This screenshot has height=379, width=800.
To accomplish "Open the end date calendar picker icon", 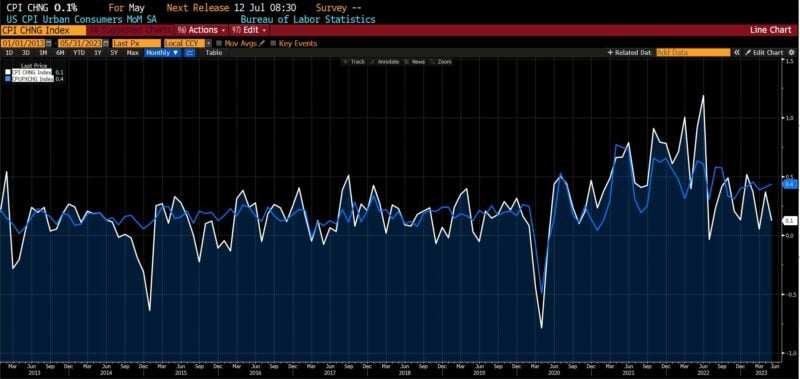I will click(x=106, y=43).
